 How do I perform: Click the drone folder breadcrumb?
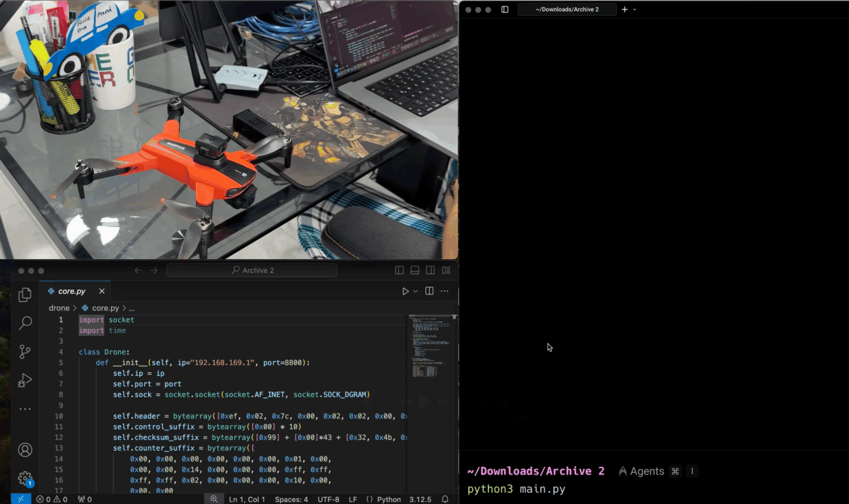pos(59,308)
